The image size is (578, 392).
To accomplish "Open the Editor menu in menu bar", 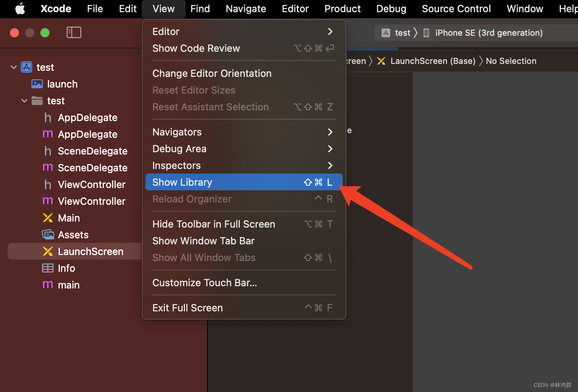I will pyautogui.click(x=295, y=9).
